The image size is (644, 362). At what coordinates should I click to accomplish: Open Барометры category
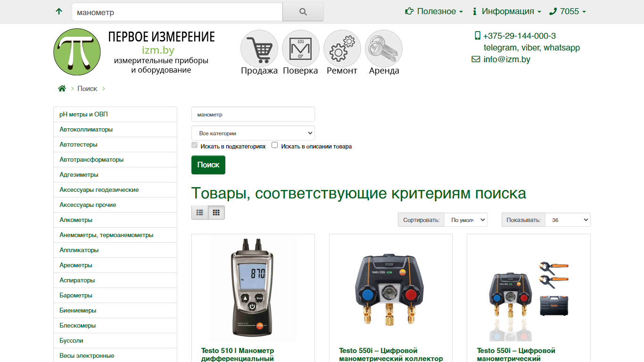[115, 295]
